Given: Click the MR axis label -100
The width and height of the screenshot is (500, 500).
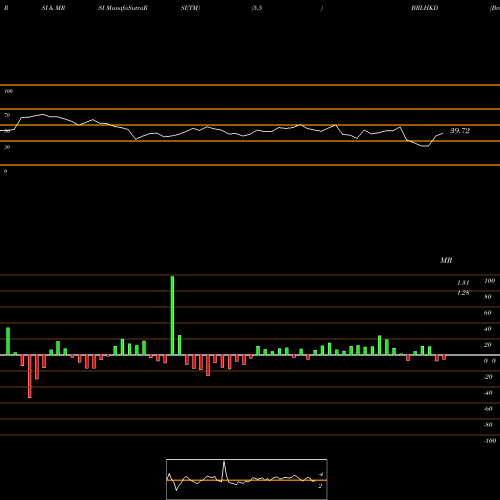Looking at the screenshot, I should [x=490, y=441].
